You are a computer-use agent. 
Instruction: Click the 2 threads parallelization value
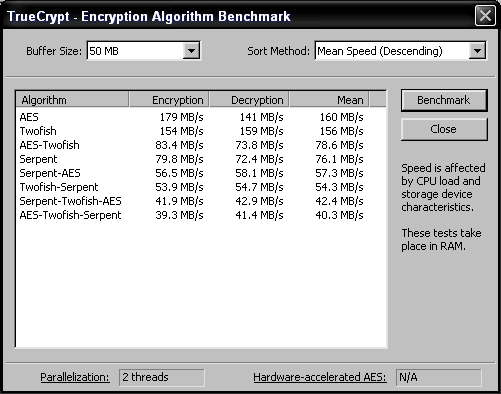(162, 377)
